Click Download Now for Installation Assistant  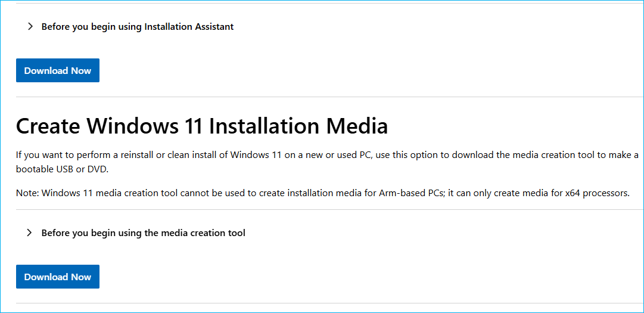58,70
